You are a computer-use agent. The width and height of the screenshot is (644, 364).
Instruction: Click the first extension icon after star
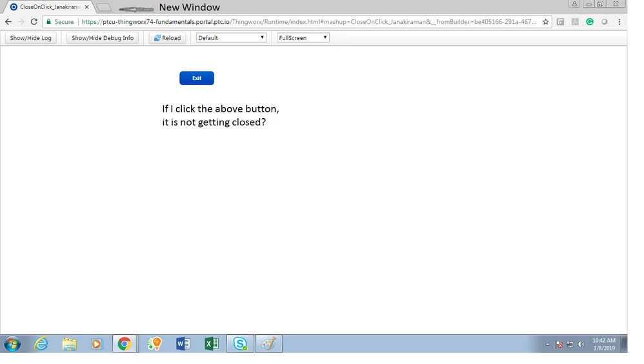pos(560,22)
